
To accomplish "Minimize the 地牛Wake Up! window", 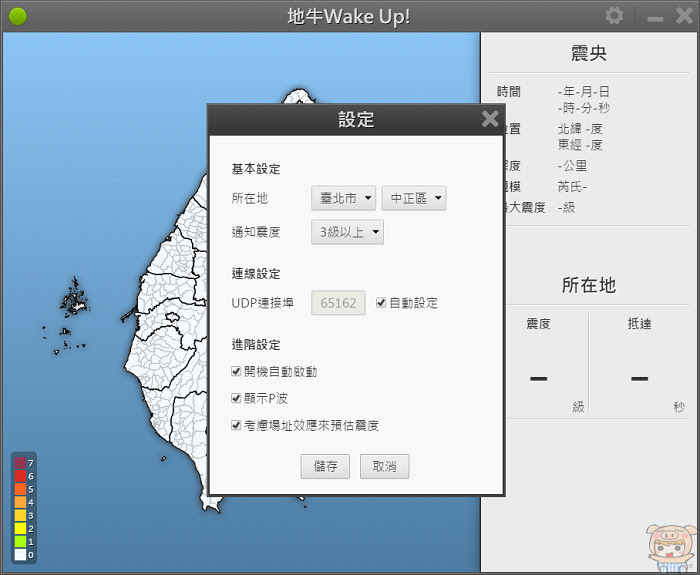I will (x=655, y=19).
